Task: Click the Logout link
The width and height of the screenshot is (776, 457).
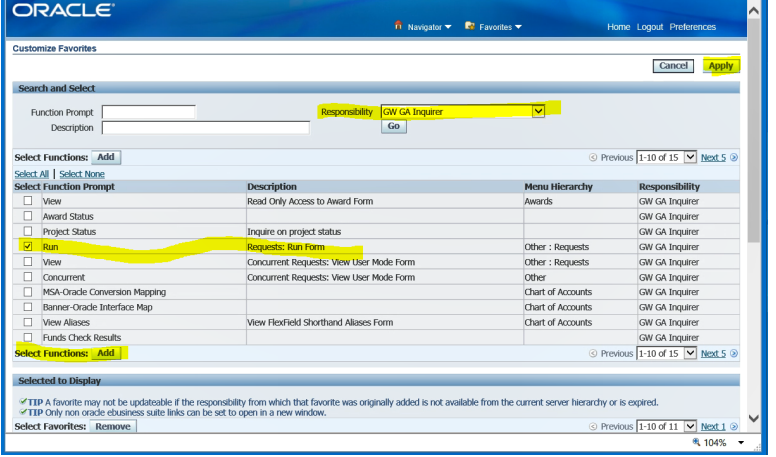Action: pos(650,27)
